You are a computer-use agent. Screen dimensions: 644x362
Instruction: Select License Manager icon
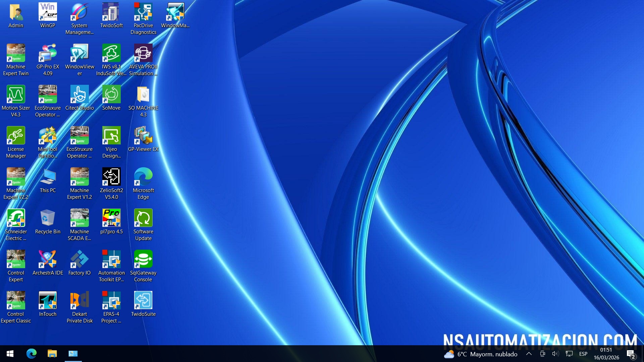pos(16,143)
